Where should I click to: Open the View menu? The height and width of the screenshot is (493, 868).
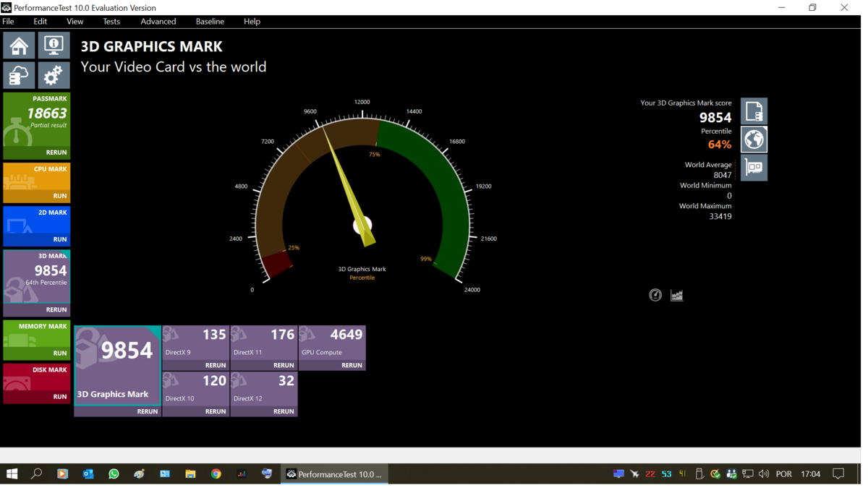click(75, 22)
